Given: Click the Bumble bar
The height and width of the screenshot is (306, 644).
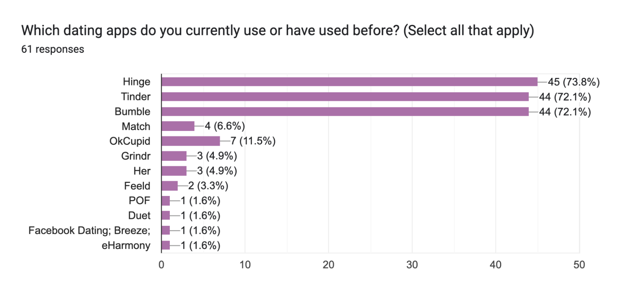Looking at the screenshot, I should pyautogui.click(x=345, y=112).
